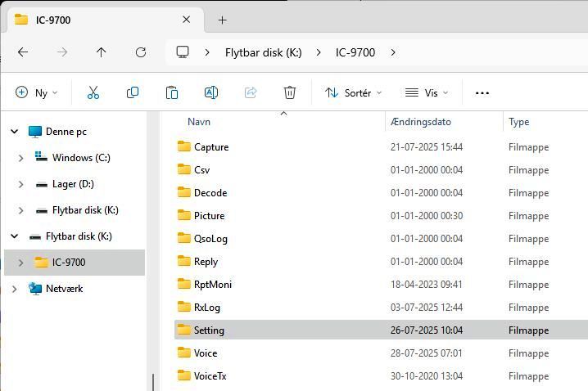Add a new tab with plus icon
Screen dimensions: 588x391
click(223, 20)
